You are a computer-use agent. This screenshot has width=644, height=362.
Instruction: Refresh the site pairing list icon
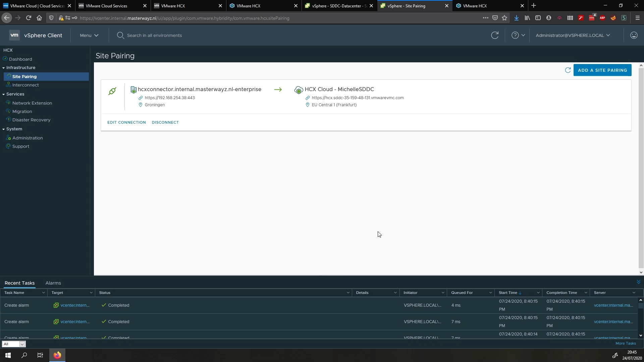tap(568, 70)
